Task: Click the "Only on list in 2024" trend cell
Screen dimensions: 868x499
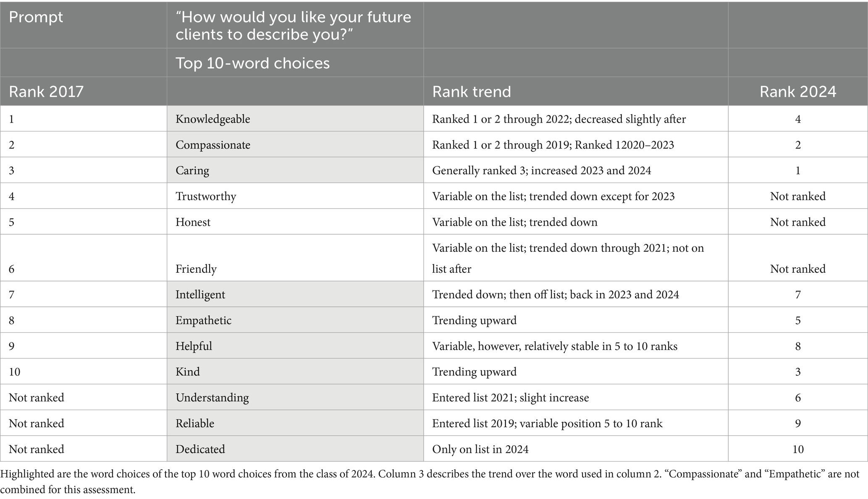Action: 480,449
